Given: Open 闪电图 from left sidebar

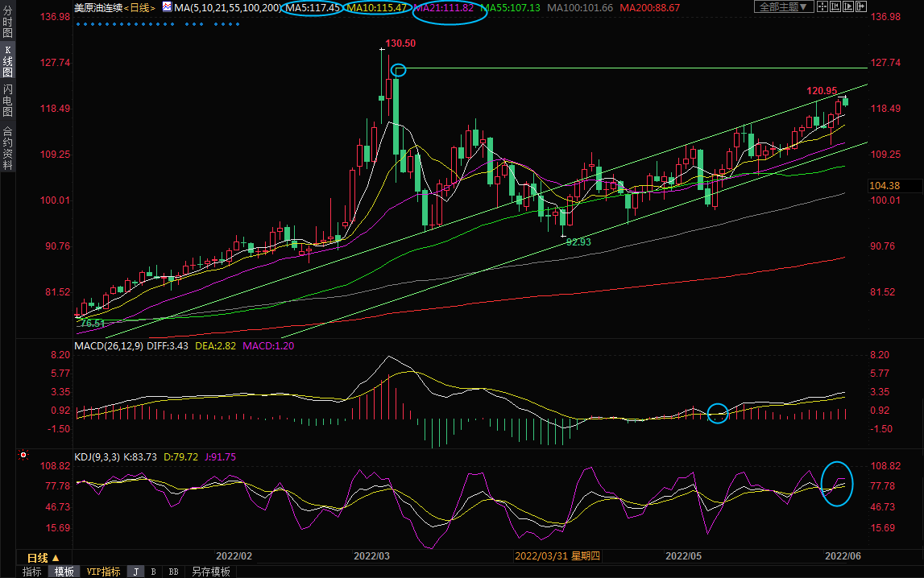Looking at the screenshot, I should coord(7,101).
